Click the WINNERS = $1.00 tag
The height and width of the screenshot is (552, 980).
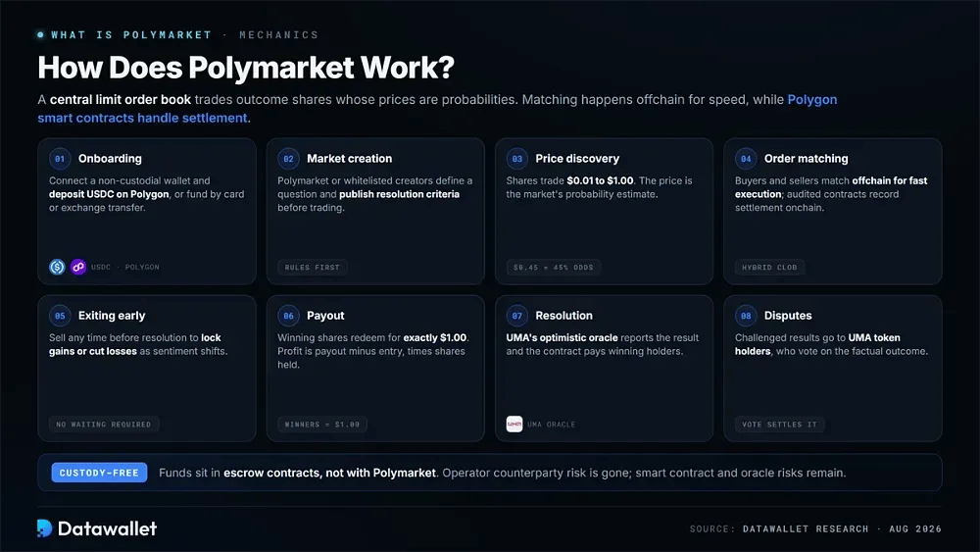(x=321, y=424)
